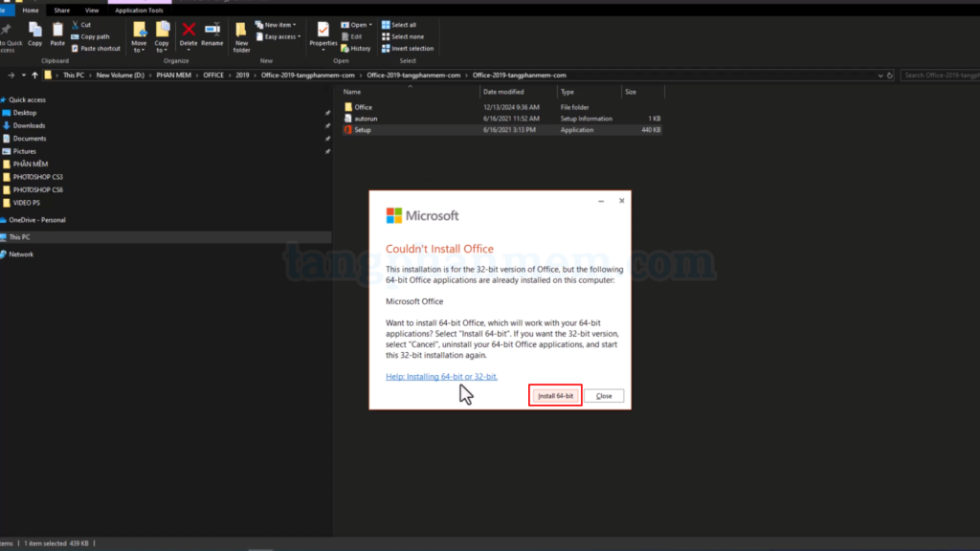
Task: Click the Office folder icon in list
Action: point(348,107)
